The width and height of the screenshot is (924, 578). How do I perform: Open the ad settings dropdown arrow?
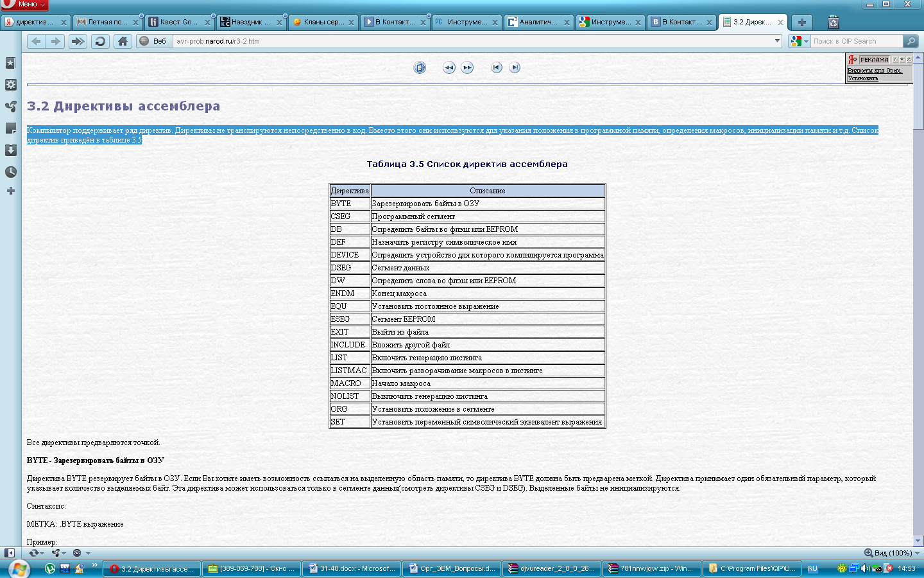tap(902, 60)
